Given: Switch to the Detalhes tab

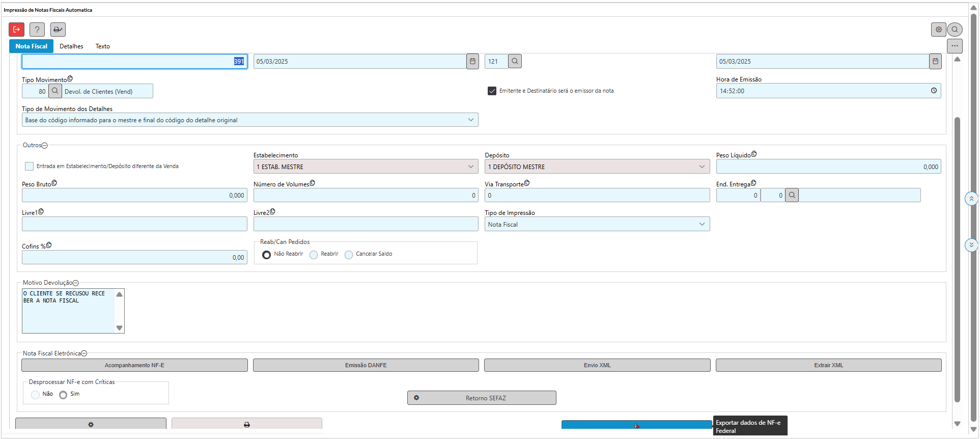Looking at the screenshot, I should 71,46.
